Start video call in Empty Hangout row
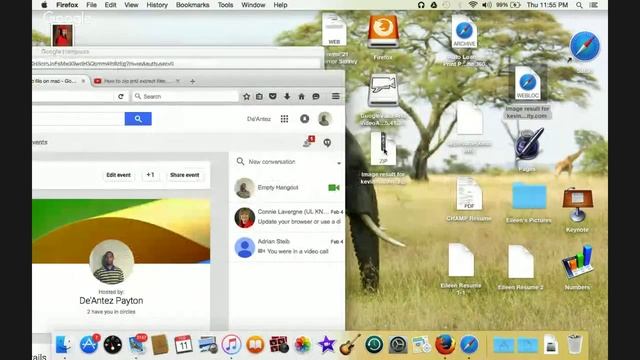This screenshot has height=360, width=640. pos(333,188)
